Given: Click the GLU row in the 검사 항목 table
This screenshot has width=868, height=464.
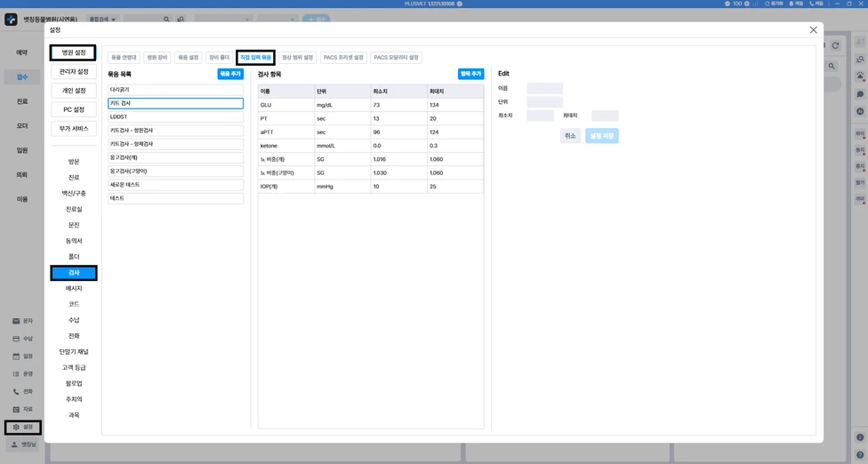Looking at the screenshot, I should point(371,105).
